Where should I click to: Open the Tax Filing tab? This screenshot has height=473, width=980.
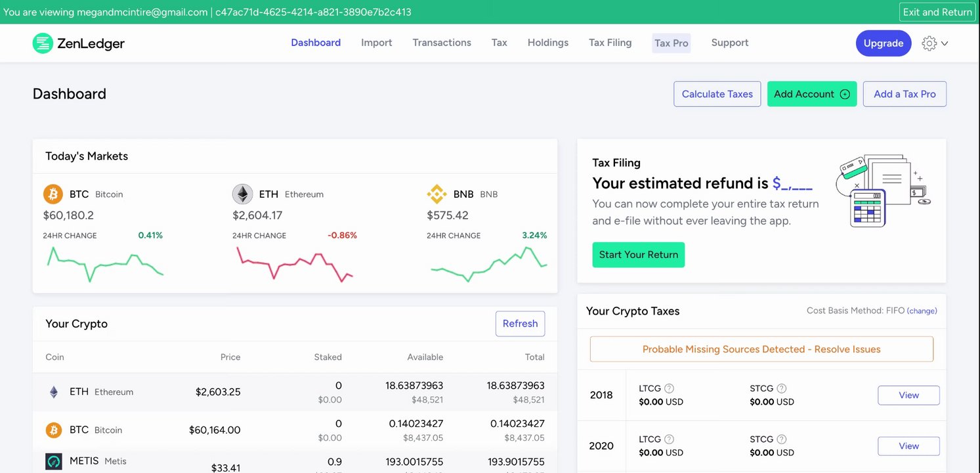pos(610,43)
